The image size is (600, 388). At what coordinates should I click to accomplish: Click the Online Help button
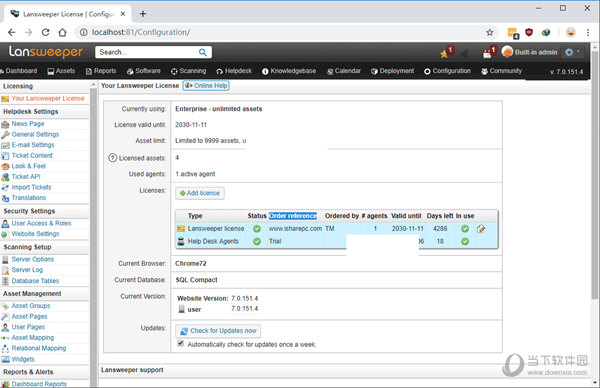[206, 86]
